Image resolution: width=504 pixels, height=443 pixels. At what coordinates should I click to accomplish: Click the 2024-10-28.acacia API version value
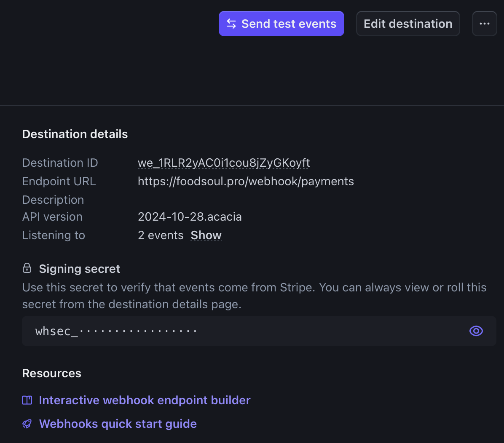pyautogui.click(x=190, y=217)
